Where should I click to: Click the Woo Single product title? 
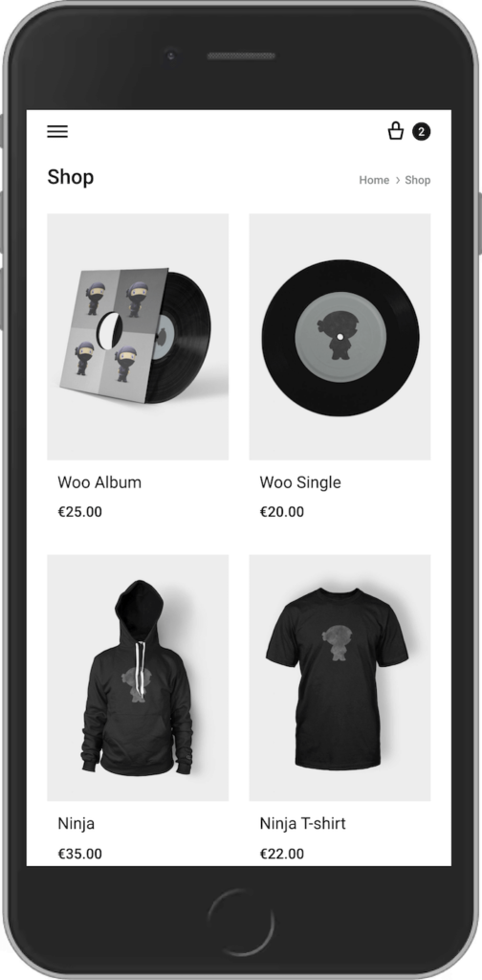300,482
